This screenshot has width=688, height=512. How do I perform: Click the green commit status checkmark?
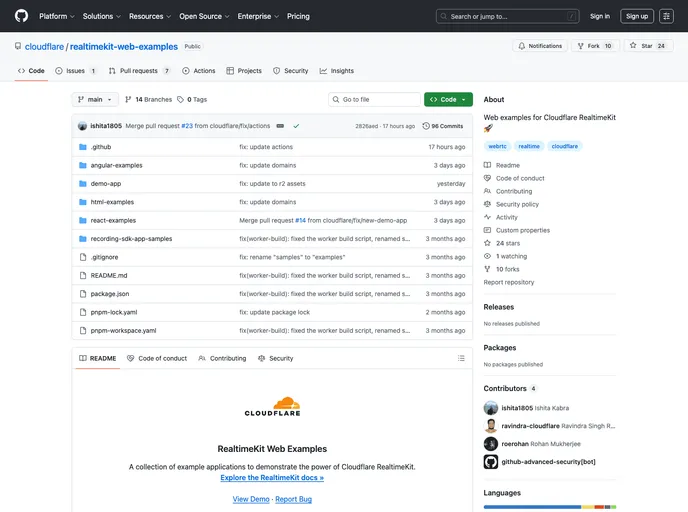point(296,126)
